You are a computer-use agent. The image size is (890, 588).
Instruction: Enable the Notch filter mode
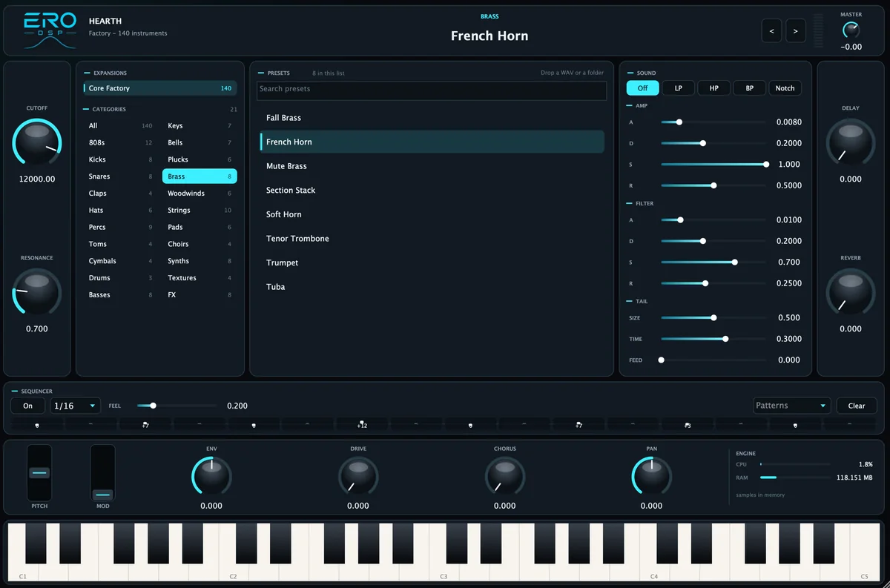point(785,88)
